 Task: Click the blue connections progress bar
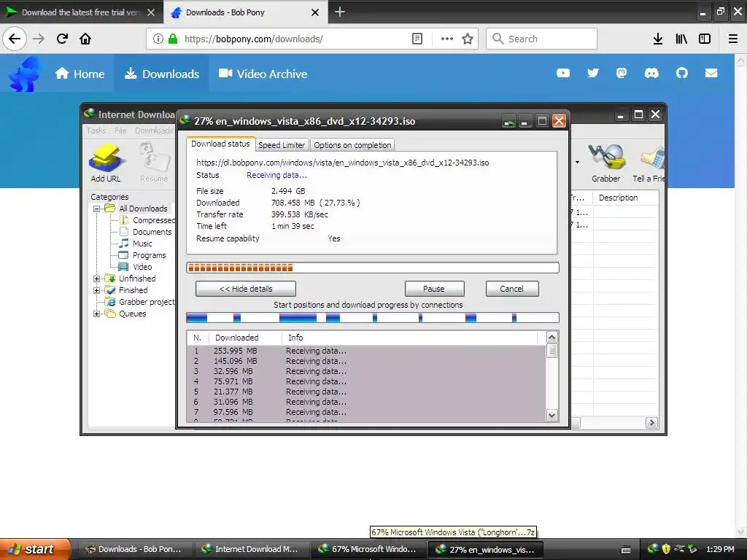pos(373,318)
